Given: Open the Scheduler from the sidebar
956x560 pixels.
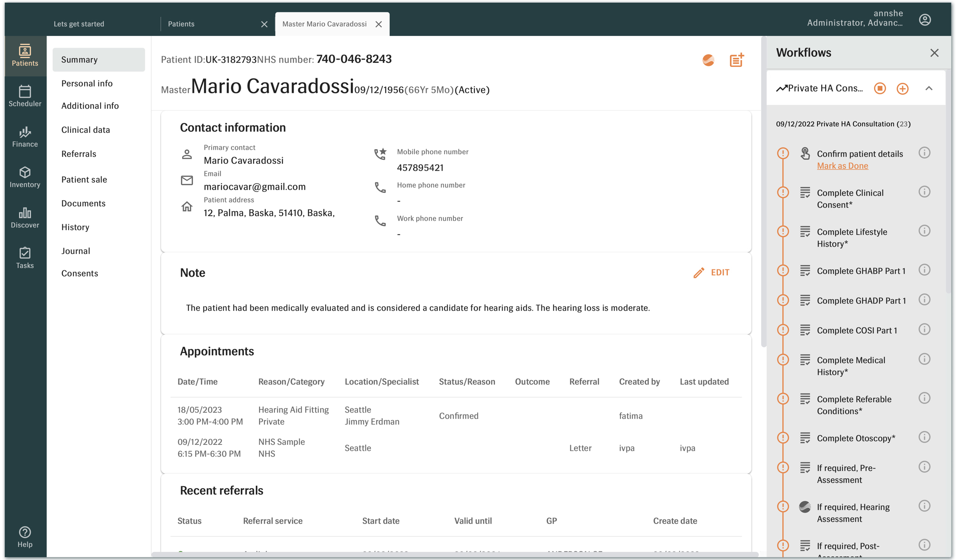Looking at the screenshot, I should [25, 96].
